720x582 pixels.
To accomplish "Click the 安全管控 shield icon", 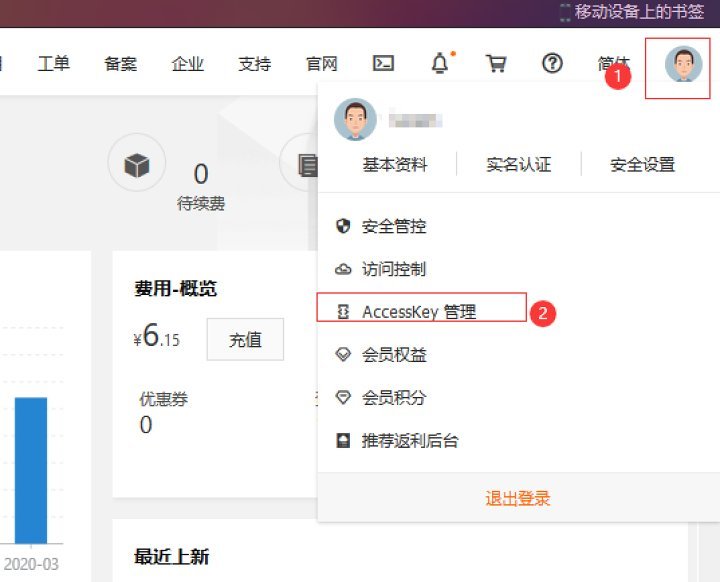I will point(343,226).
